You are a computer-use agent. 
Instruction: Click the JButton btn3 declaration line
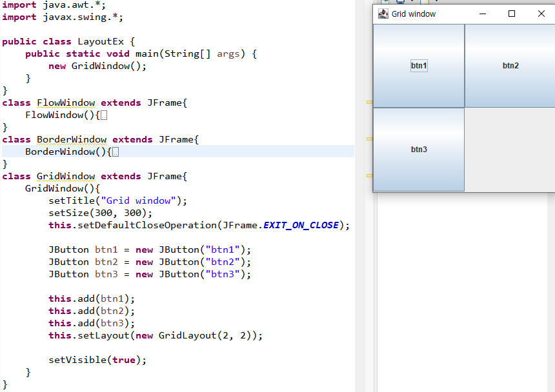coord(150,274)
